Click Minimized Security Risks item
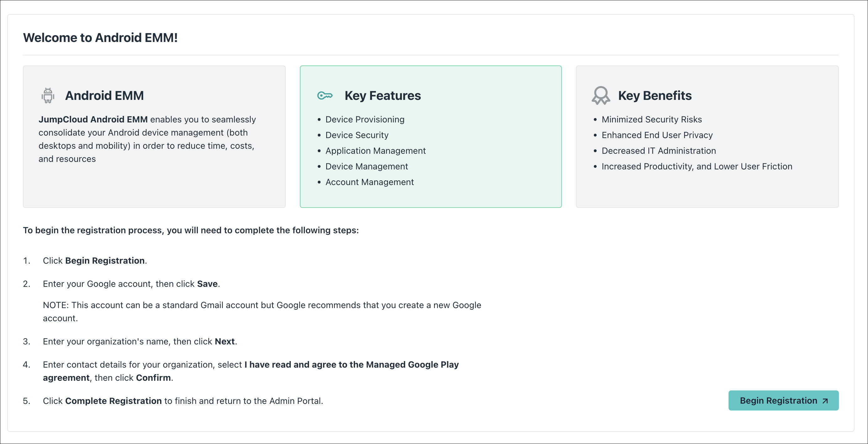Image resolution: width=868 pixels, height=444 pixels. 651,120
